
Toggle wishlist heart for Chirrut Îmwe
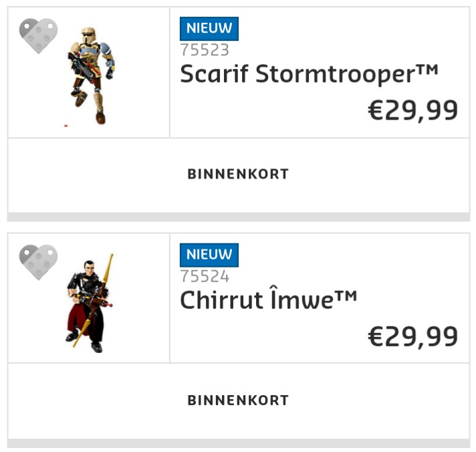tap(38, 261)
